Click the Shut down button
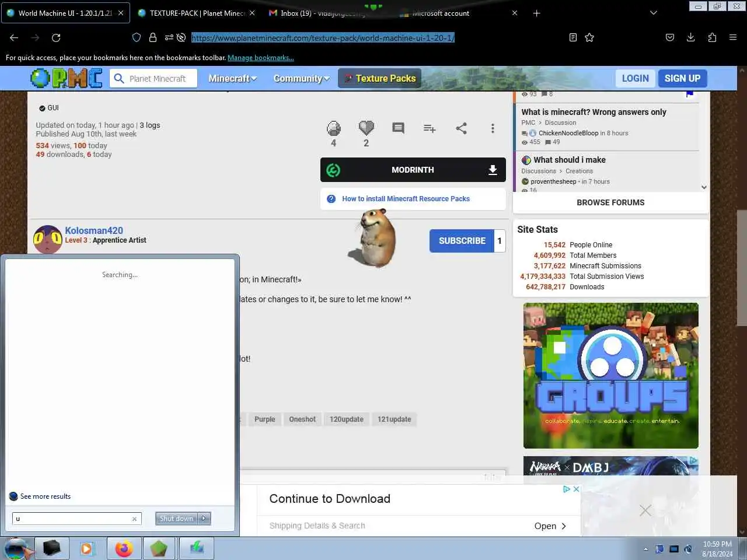 pos(176,518)
